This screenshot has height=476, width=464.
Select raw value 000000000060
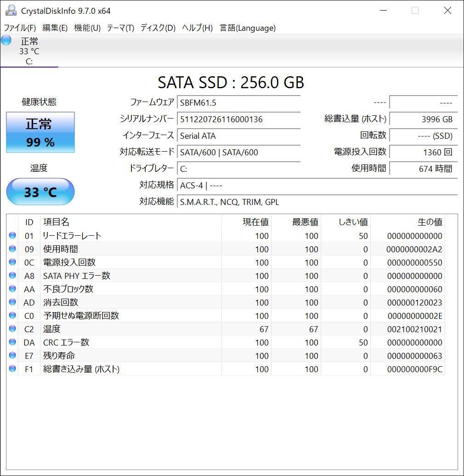click(414, 289)
